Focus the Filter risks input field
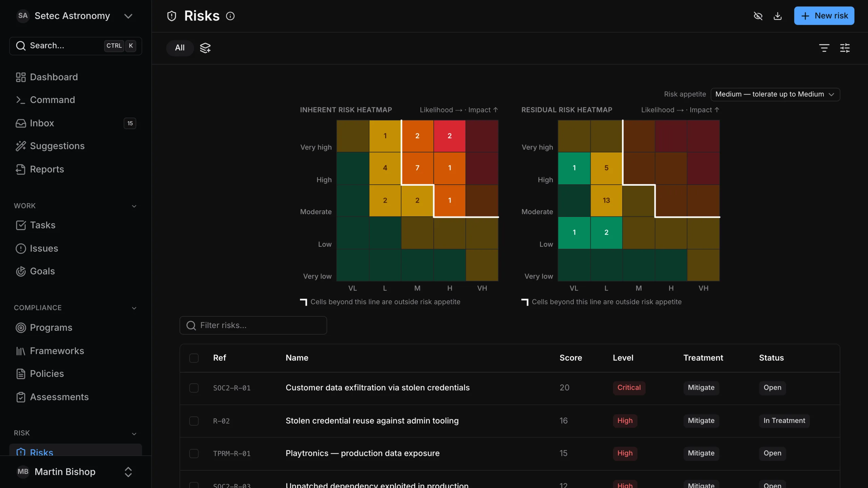This screenshot has width=868, height=488. (253, 325)
